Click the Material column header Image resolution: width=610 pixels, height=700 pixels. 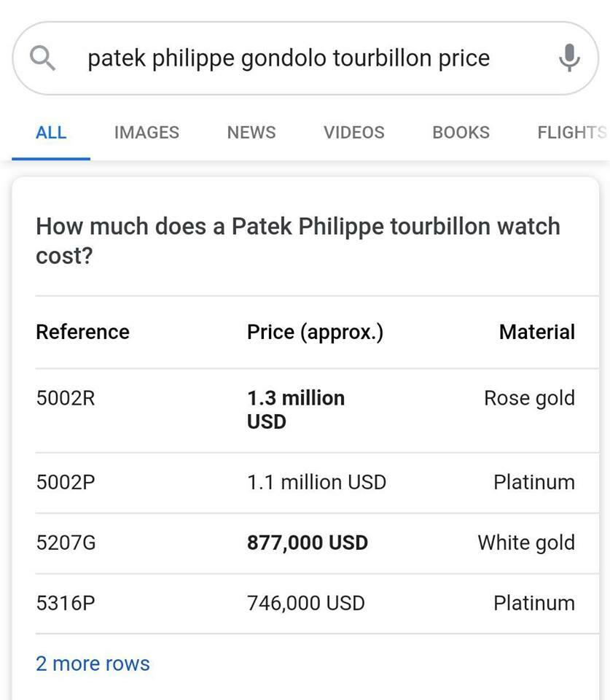[536, 332]
